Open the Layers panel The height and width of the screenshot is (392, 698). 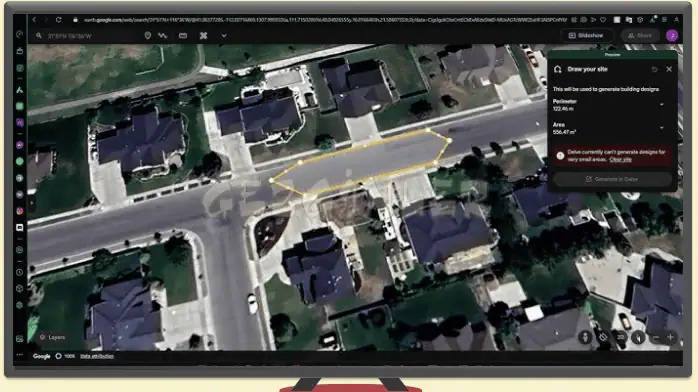53,337
